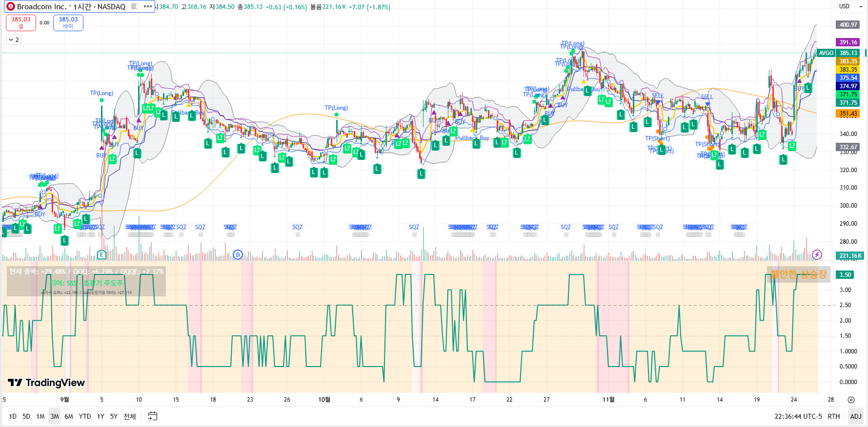Open the three-dots more menu by symbol
This screenshot has width=868, height=427.
148,6
